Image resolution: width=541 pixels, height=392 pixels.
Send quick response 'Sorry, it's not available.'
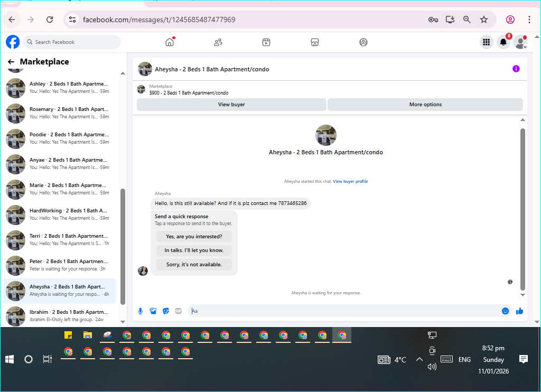point(194,264)
